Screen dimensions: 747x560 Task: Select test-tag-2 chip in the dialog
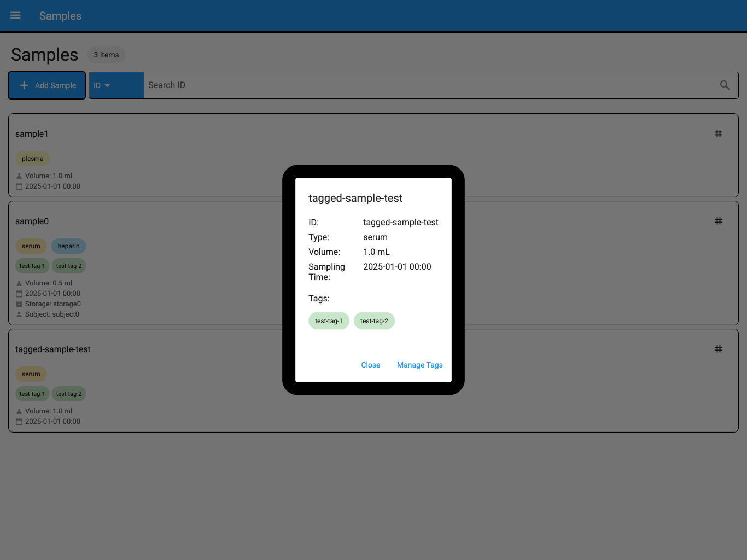click(374, 321)
